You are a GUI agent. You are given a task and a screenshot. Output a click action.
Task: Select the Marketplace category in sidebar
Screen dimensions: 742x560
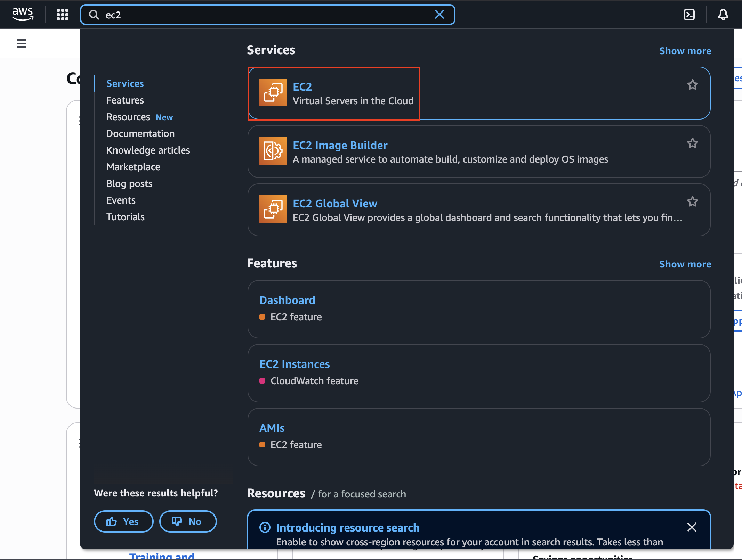133,167
